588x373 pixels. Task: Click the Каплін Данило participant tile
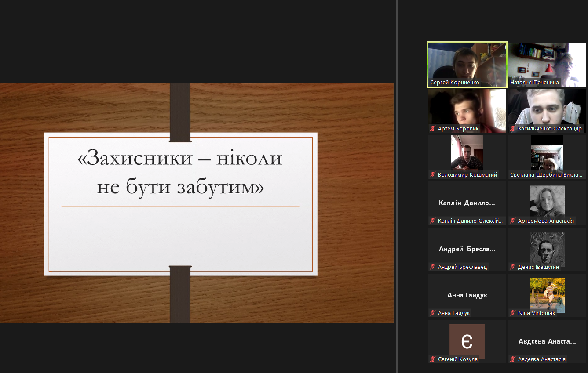[467, 203]
